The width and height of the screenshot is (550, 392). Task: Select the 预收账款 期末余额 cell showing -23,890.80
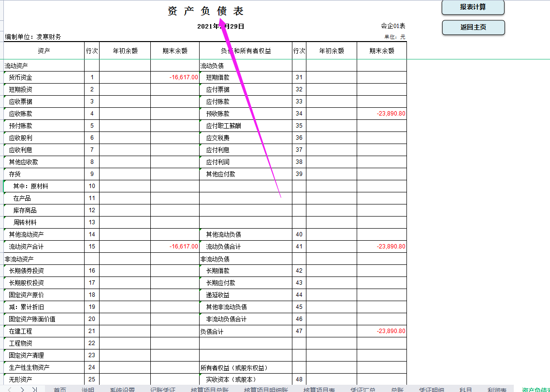coord(381,113)
